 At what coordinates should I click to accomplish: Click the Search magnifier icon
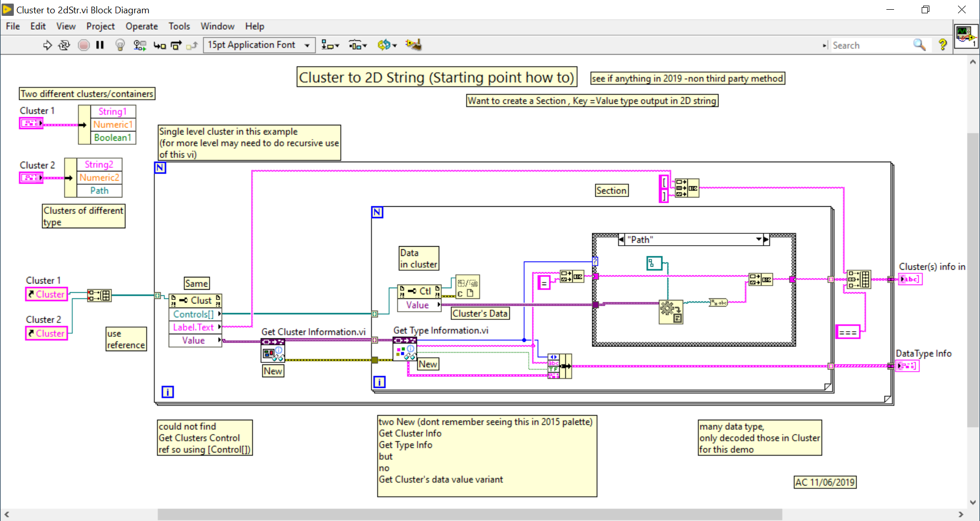coord(919,45)
